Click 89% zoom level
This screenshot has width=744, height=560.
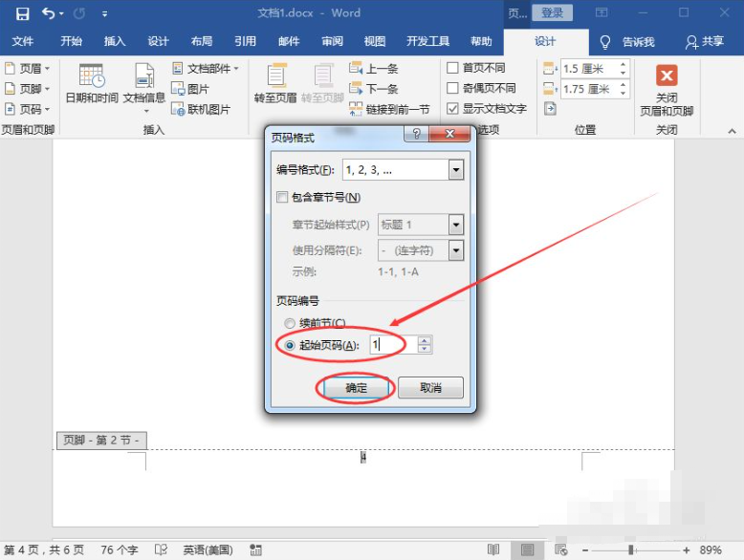(x=711, y=550)
